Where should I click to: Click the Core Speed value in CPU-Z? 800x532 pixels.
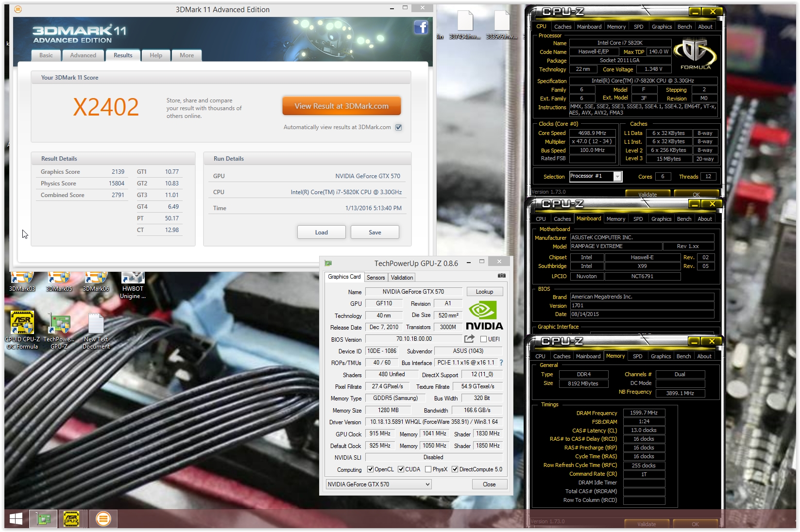click(592, 133)
